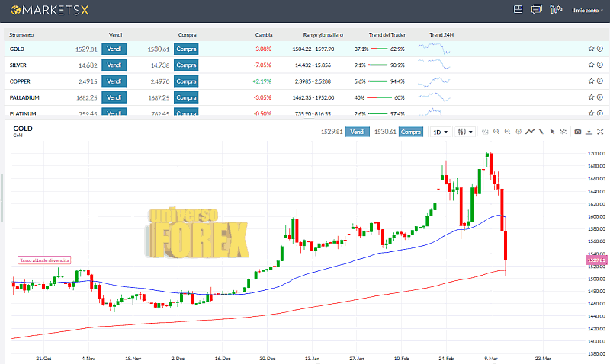Open the 1D timeframe dropdown
The image size is (610, 364).
point(441,132)
